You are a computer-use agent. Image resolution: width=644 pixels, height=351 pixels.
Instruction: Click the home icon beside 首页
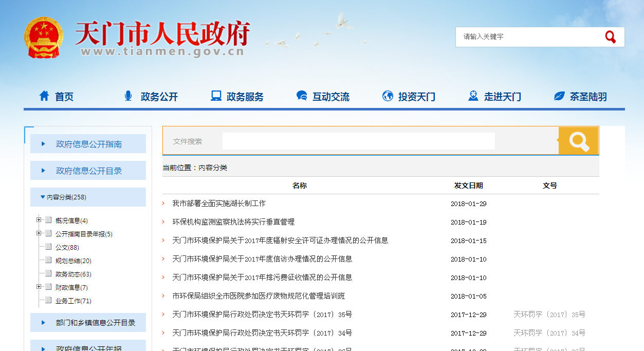[45, 96]
